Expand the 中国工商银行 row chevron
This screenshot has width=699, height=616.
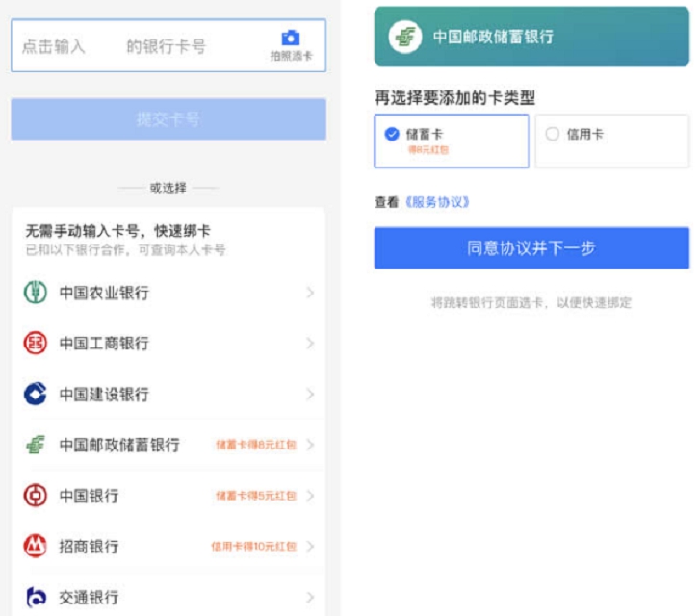pyautogui.click(x=310, y=344)
